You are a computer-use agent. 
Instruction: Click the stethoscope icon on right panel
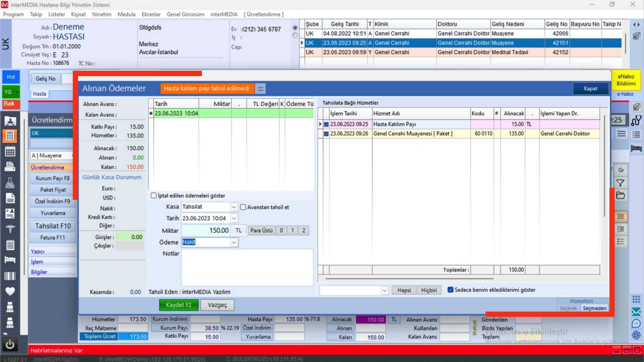(x=636, y=120)
